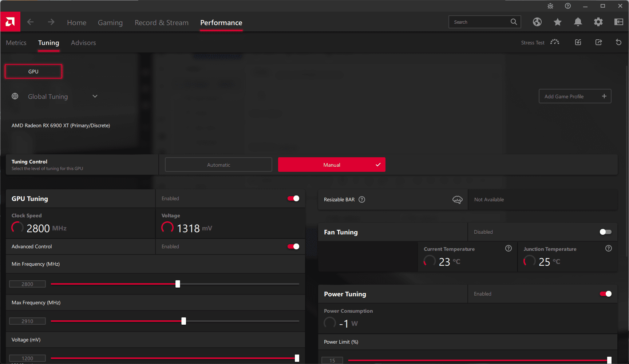629x364 pixels.
Task: Click the load tuning profile icon
Action: pyautogui.click(x=578, y=42)
